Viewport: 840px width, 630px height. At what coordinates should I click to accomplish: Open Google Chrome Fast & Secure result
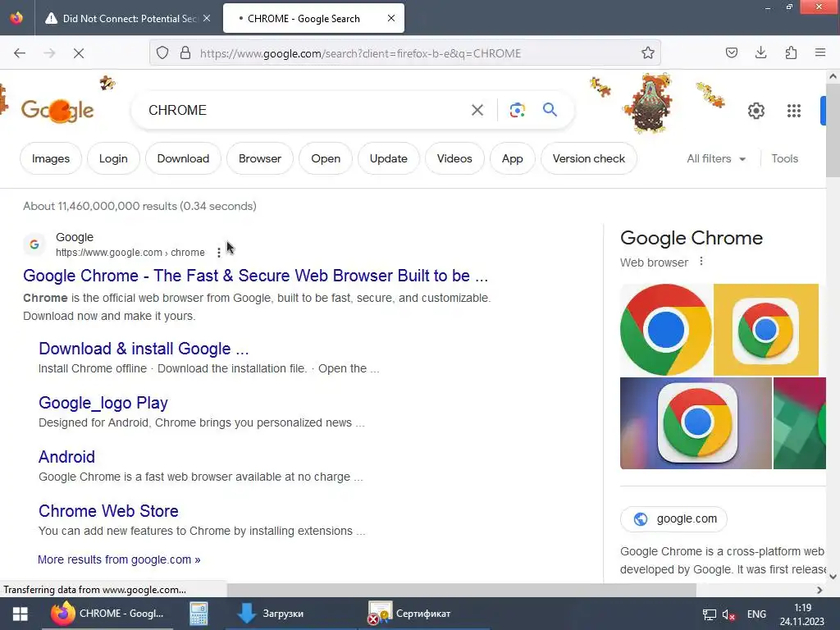tap(256, 276)
